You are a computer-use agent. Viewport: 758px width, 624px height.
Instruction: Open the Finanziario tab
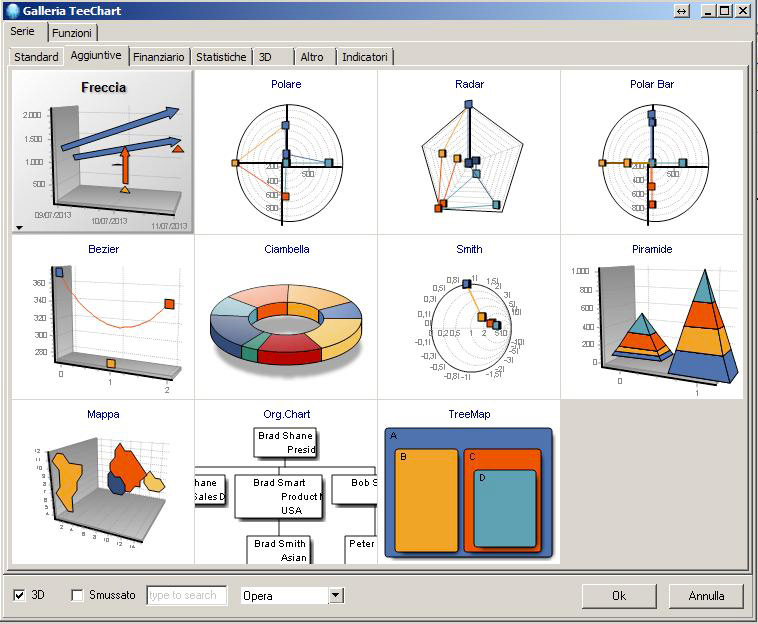159,57
